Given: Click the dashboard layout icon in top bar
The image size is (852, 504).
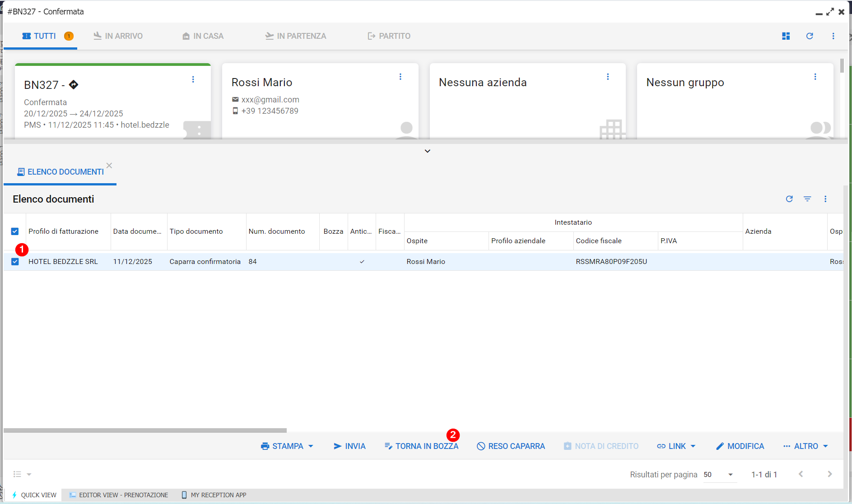Looking at the screenshot, I should click(x=786, y=36).
